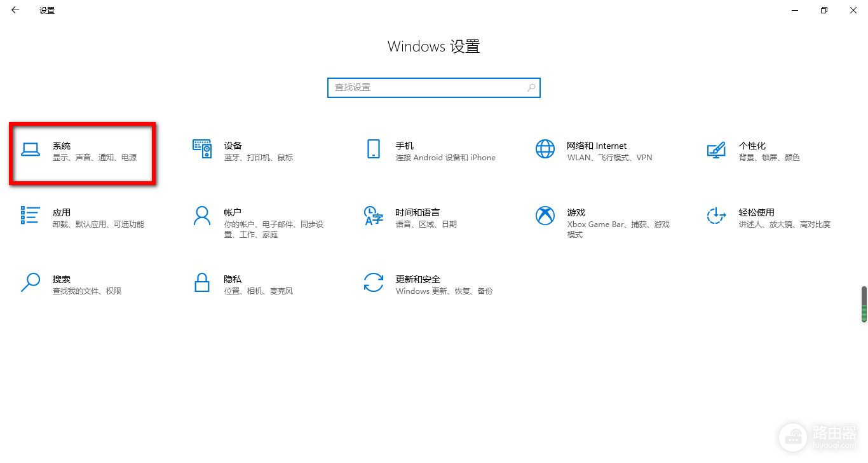Click the Search magnifier category icon
Viewport: 868px width, 463px height.
click(30, 282)
